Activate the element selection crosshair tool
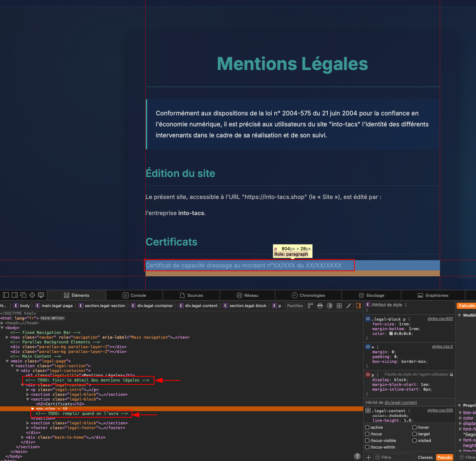Image resolution: width=476 pixels, height=461 pixels. 32,295
